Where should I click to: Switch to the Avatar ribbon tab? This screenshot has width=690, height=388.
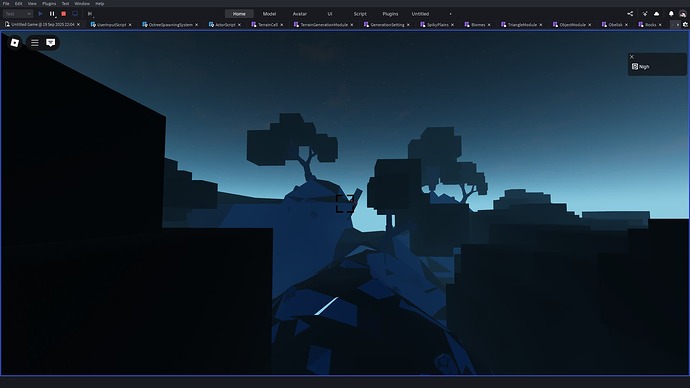(x=300, y=14)
